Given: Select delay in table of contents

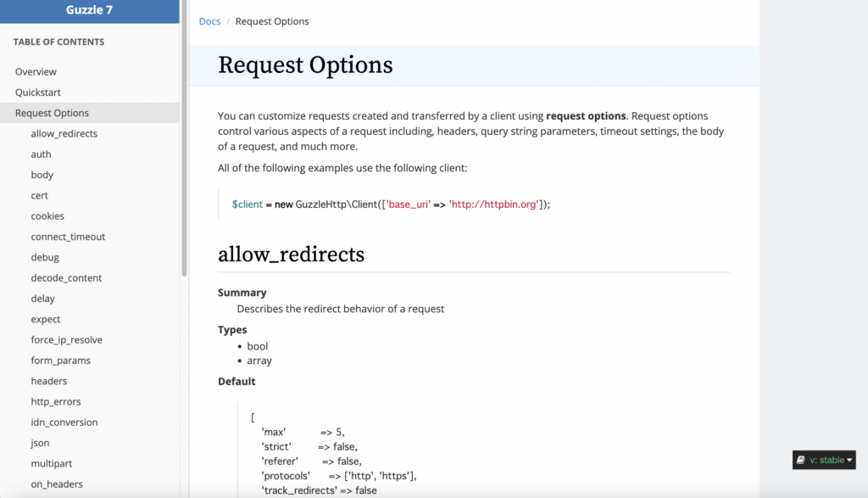Looking at the screenshot, I should (42, 298).
